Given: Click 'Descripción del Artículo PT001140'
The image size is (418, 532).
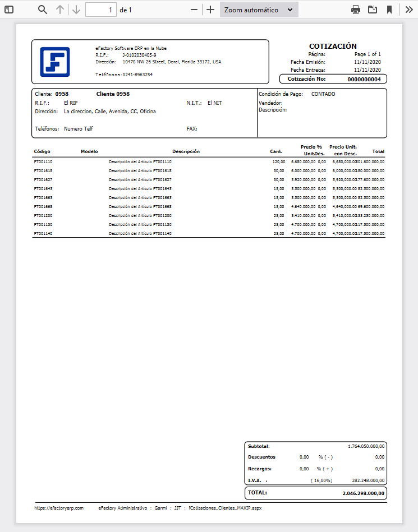Looking at the screenshot, I should tap(140, 233).
